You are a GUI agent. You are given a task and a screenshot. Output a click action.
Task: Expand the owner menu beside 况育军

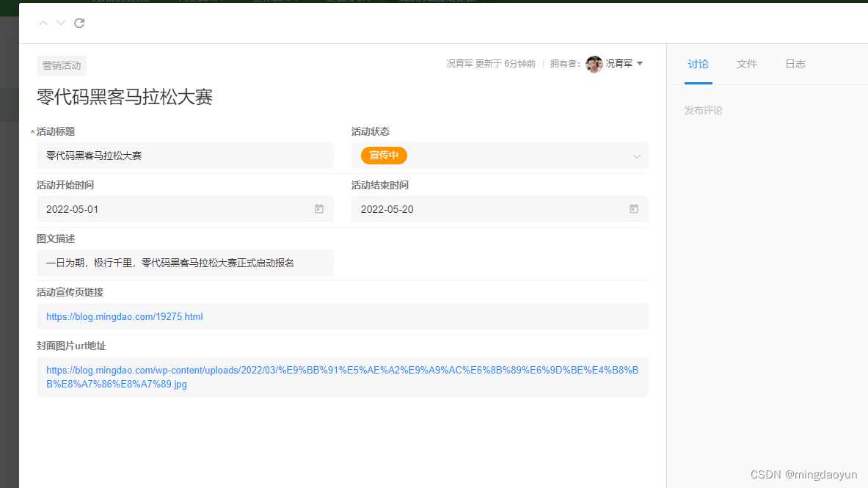pos(641,63)
